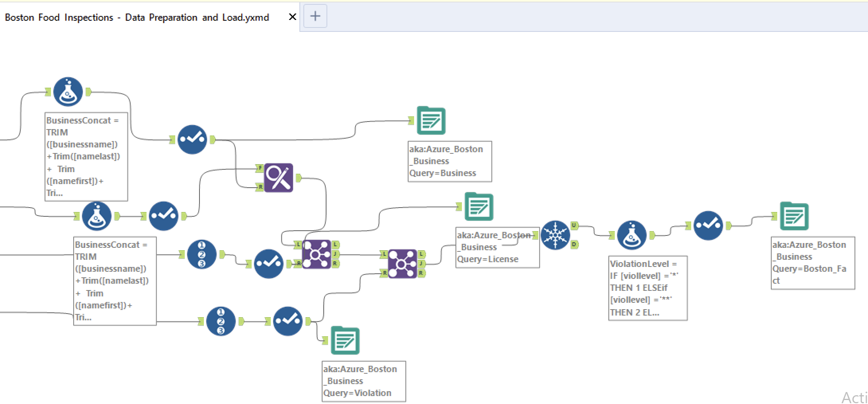Select Output Data tool for Query=Business
This screenshot has height=404, width=868.
pos(431,120)
